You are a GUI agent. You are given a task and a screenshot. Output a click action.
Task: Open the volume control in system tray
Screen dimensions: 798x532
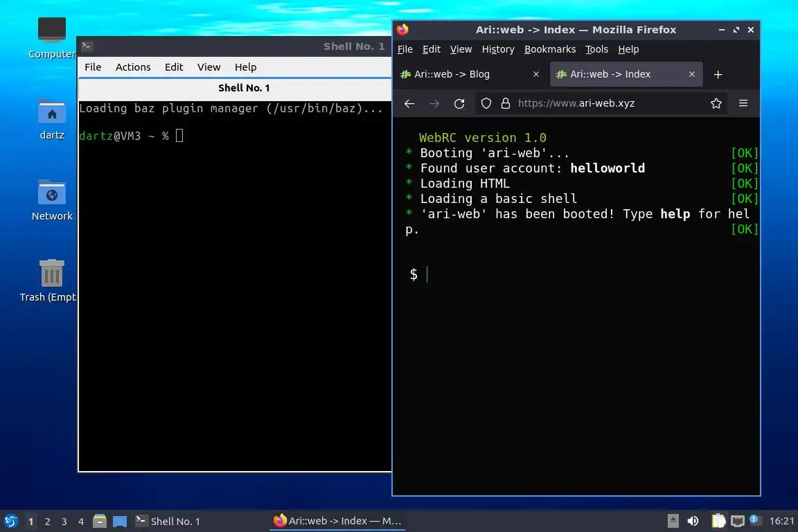pos(693,521)
